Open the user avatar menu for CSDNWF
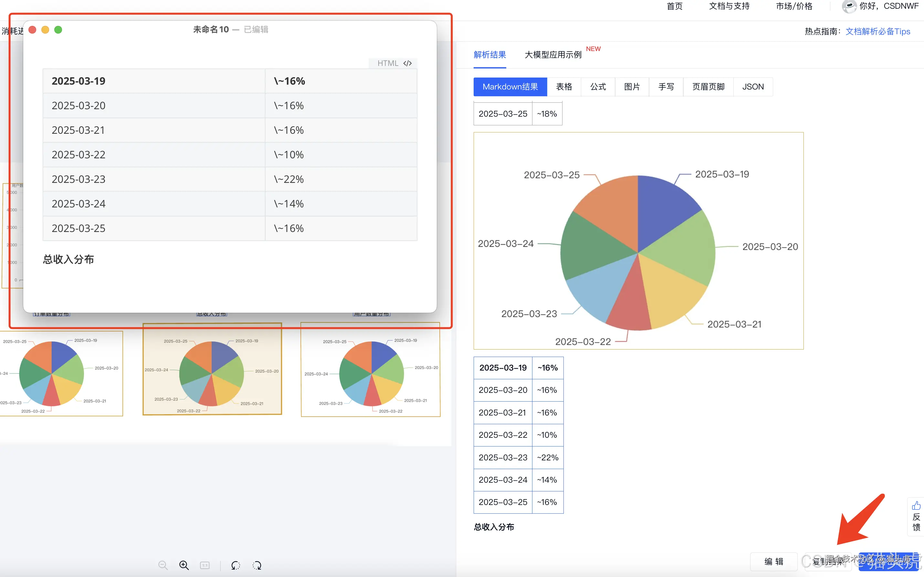Screen dimensions: 924x577 [850, 6]
